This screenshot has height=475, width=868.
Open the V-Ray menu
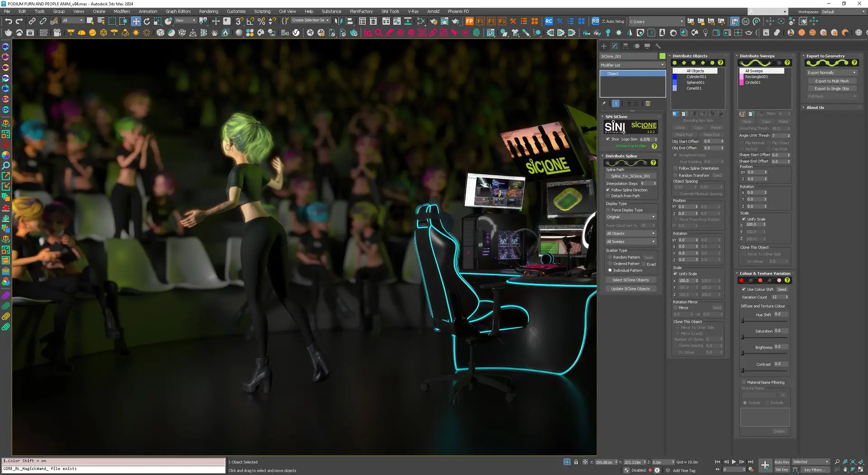click(413, 11)
